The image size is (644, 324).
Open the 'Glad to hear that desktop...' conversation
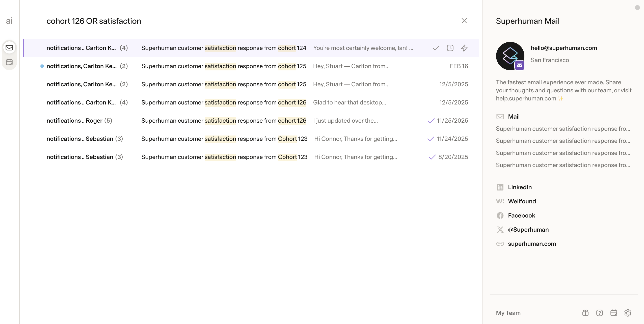tap(251, 102)
